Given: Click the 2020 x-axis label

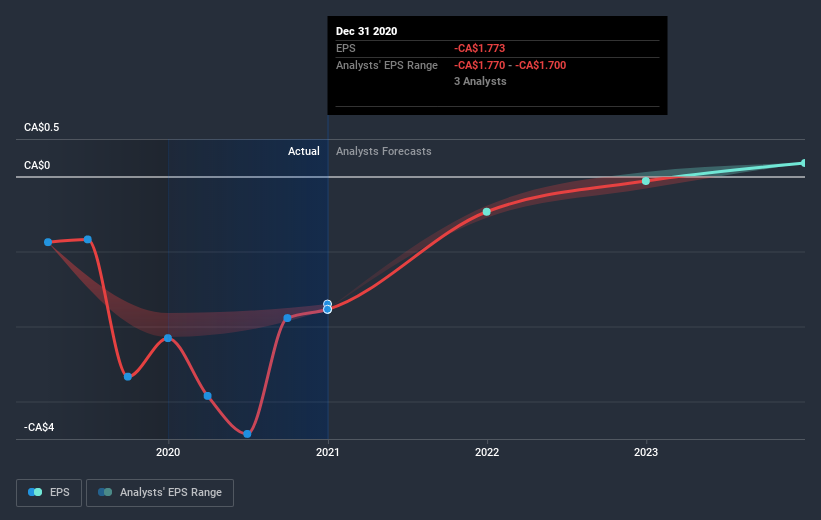Looking at the screenshot, I should tap(168, 452).
